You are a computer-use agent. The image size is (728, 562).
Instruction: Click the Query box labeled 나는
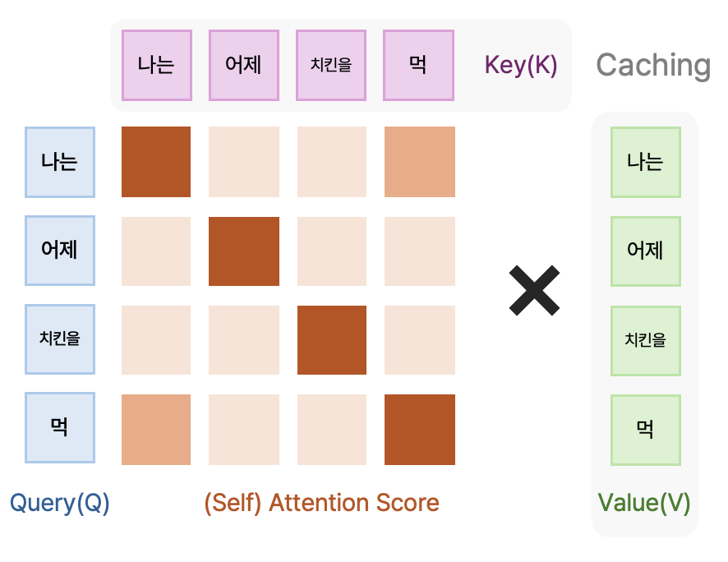click(x=60, y=163)
